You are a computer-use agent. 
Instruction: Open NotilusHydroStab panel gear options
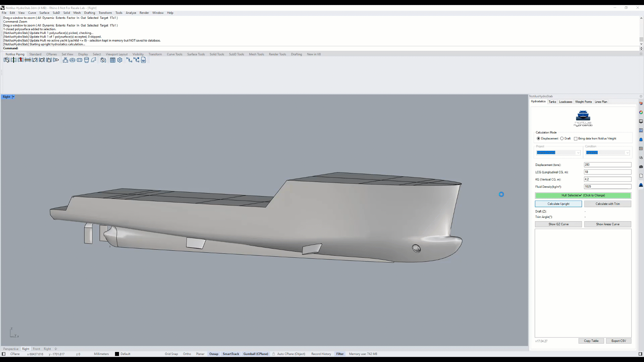point(641,96)
